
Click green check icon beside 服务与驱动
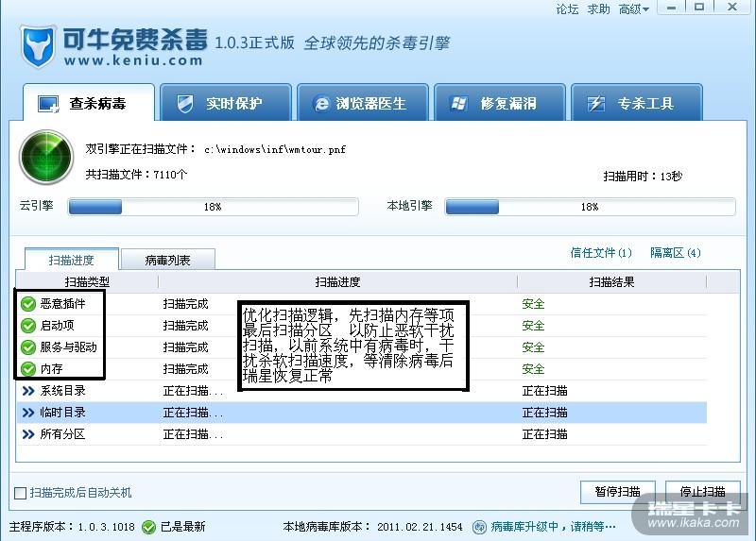pos(28,347)
